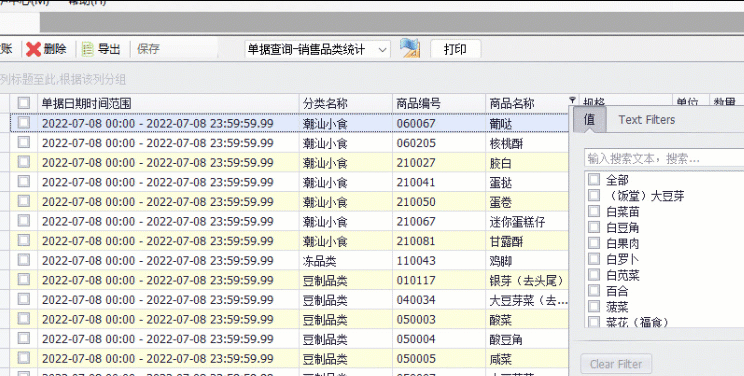
Task: Check the row checkbox for 葡哒
Action: 24,122
